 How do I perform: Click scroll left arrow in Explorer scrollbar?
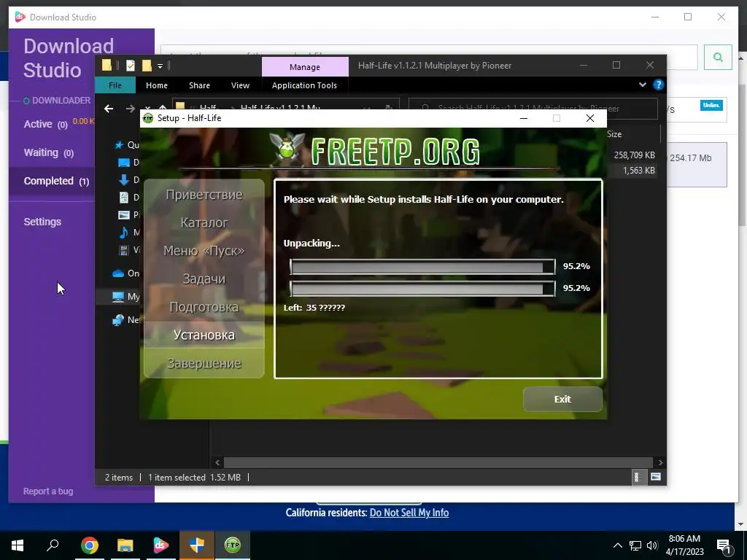(217, 462)
